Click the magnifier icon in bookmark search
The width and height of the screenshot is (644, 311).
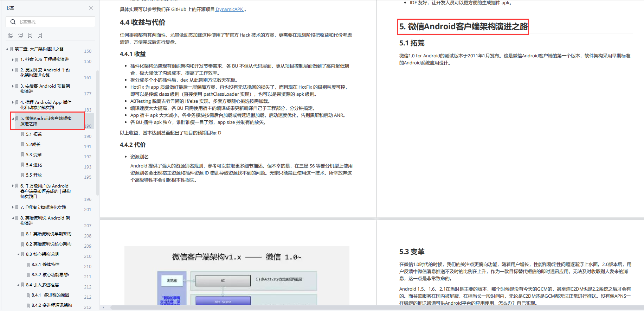pos(13,22)
